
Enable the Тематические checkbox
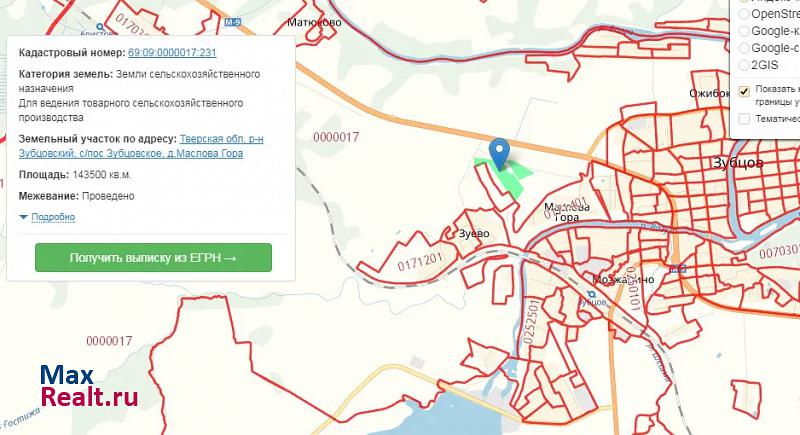[x=743, y=118]
